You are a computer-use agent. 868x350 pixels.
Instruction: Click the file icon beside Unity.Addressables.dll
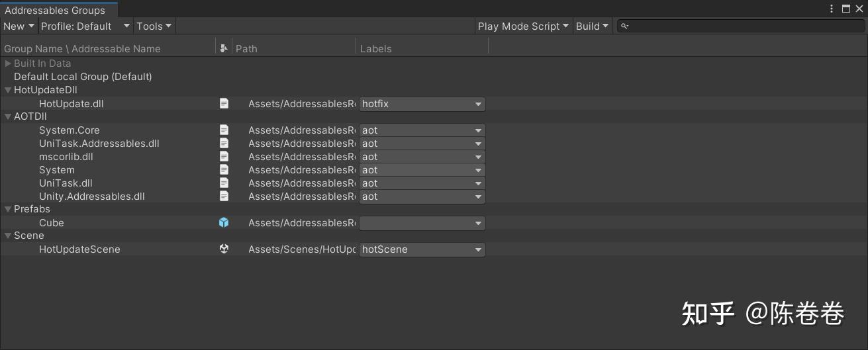[x=224, y=197]
